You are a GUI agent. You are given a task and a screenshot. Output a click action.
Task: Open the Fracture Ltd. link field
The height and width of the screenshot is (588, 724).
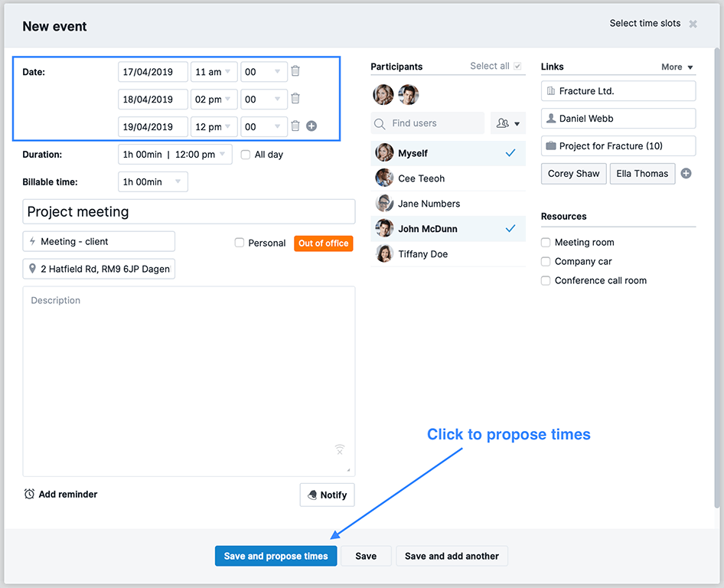(x=618, y=91)
